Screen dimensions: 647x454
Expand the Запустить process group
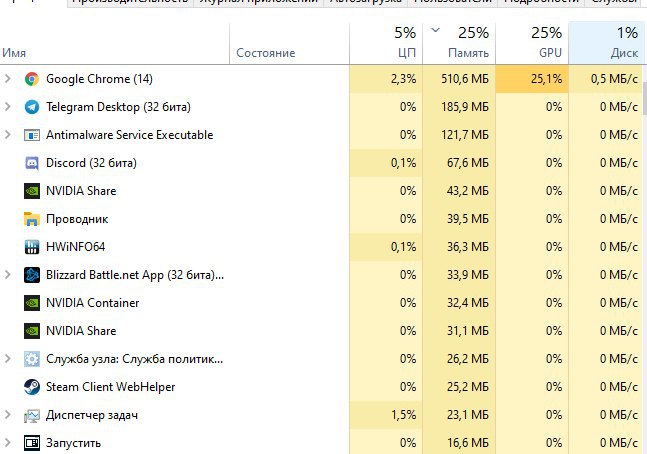pos(7,442)
